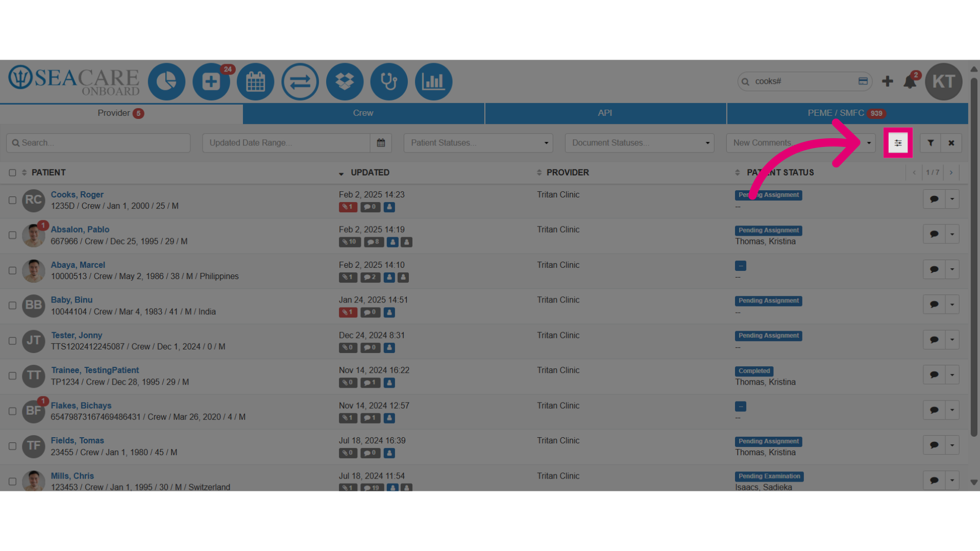Apply filters with the funnel button

pos(930,143)
